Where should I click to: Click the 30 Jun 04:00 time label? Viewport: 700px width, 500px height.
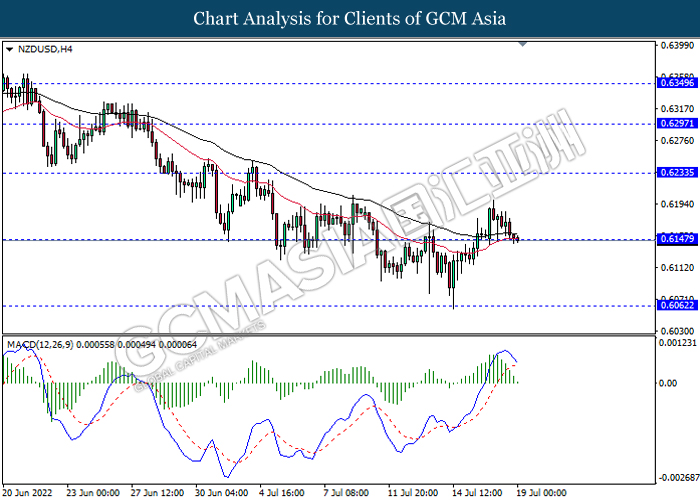pos(222,493)
